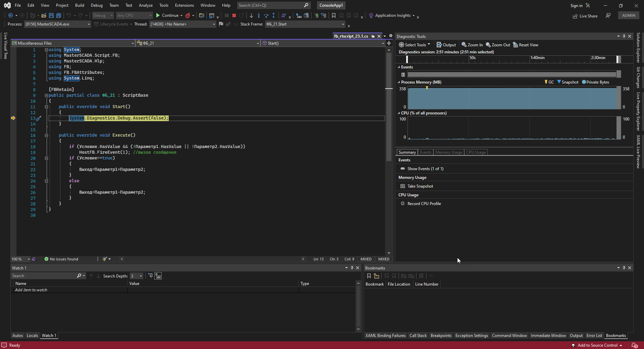Click the Save All icon

coord(58,15)
